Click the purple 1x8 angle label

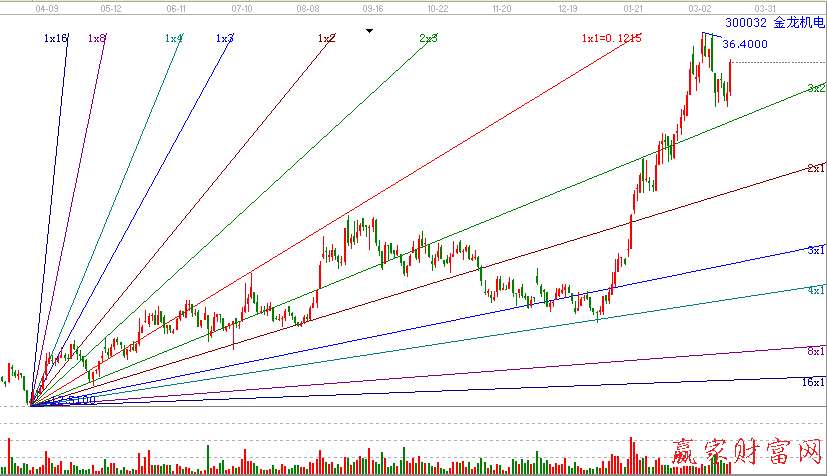(x=97, y=38)
